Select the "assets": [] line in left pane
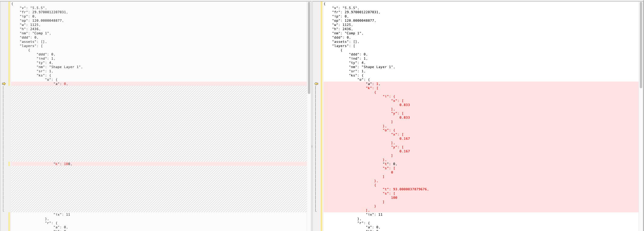644x231 pixels. click(x=33, y=42)
